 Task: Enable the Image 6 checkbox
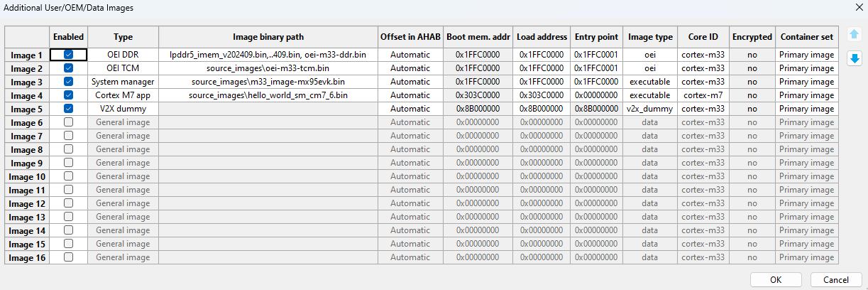(68, 122)
